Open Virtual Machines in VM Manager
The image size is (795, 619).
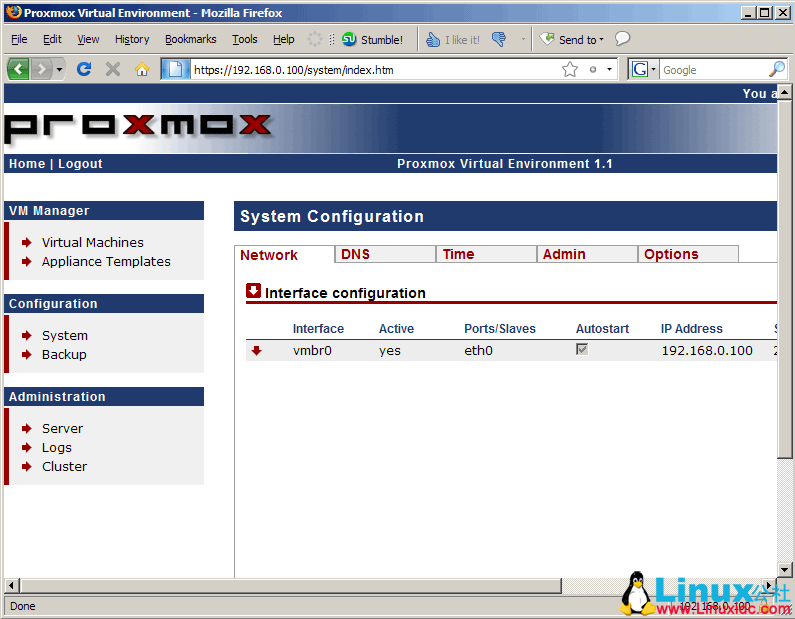(93, 242)
